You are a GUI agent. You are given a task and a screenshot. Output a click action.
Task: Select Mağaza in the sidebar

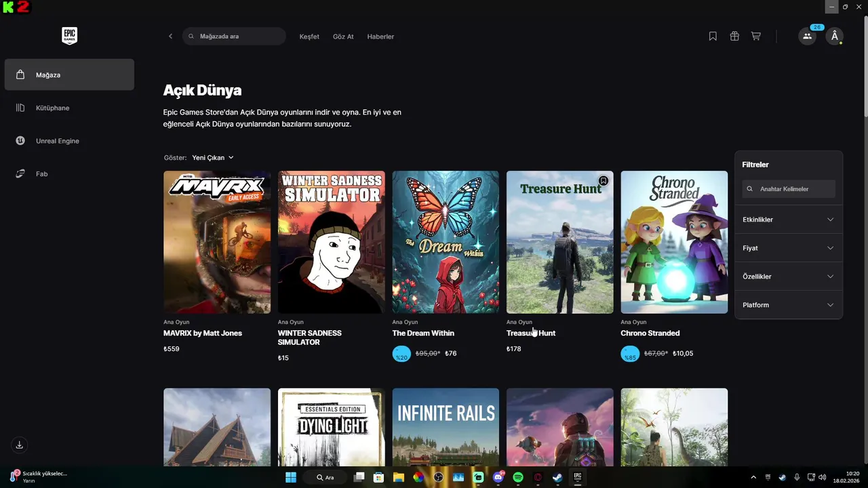[x=69, y=75]
